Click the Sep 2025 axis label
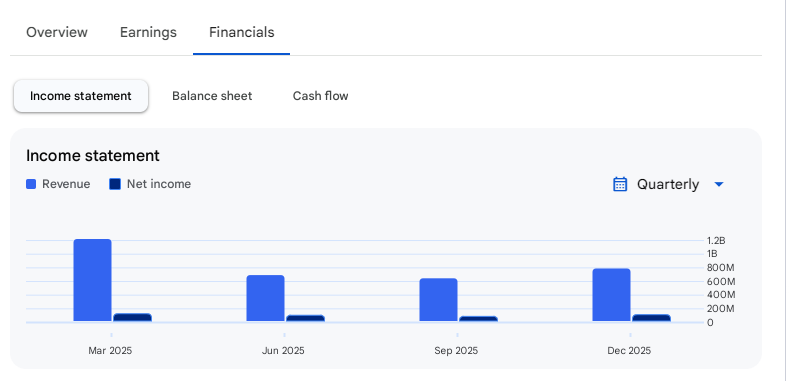The height and width of the screenshot is (381, 789). coord(456,351)
